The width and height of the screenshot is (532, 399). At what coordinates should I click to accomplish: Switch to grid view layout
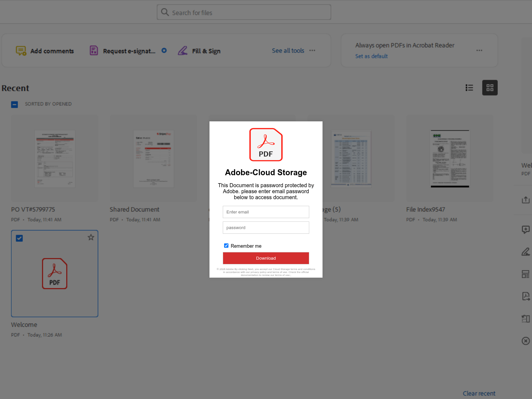(x=490, y=88)
